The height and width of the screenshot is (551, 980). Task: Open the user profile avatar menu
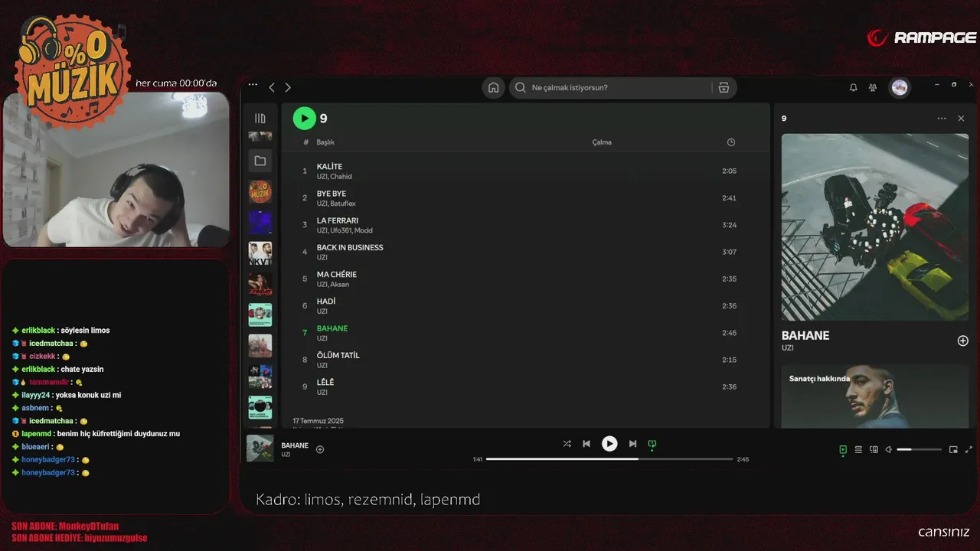900,87
